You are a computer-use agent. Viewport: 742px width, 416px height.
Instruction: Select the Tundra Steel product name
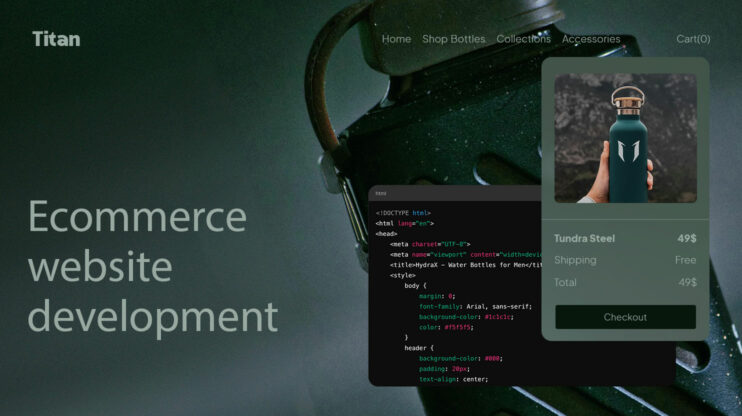point(584,239)
